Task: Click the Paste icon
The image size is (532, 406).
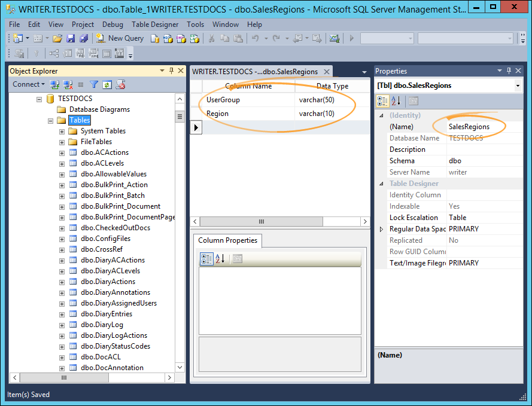Action: point(238,39)
